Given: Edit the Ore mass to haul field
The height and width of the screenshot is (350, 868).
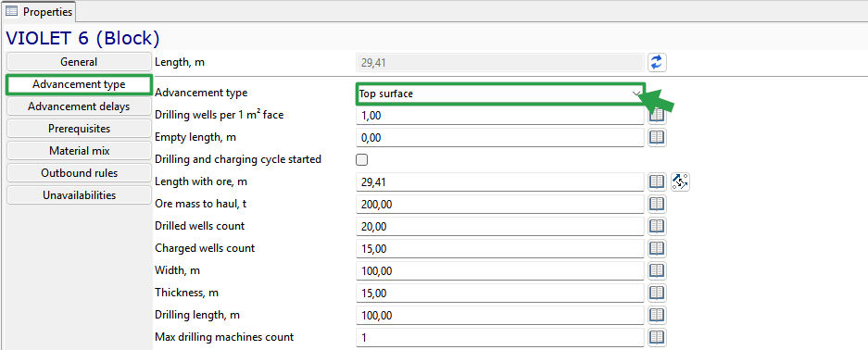Looking at the screenshot, I should point(500,204).
